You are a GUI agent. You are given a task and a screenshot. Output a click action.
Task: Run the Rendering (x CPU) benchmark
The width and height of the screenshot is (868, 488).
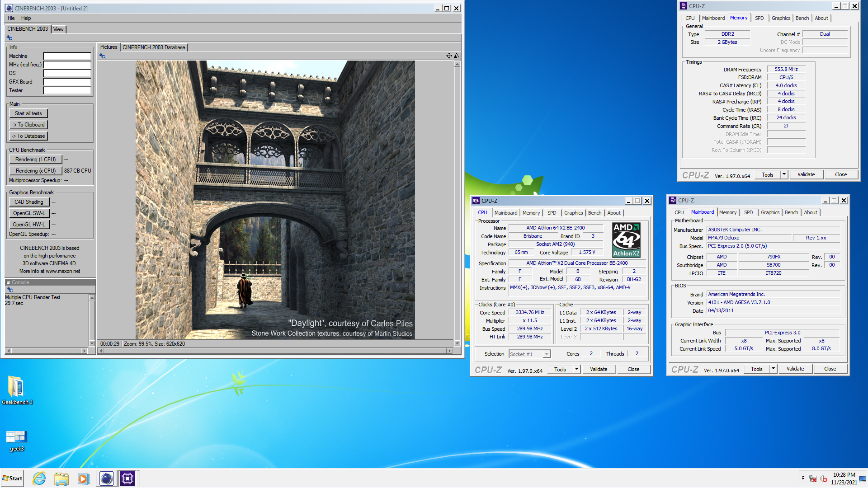(36, 171)
